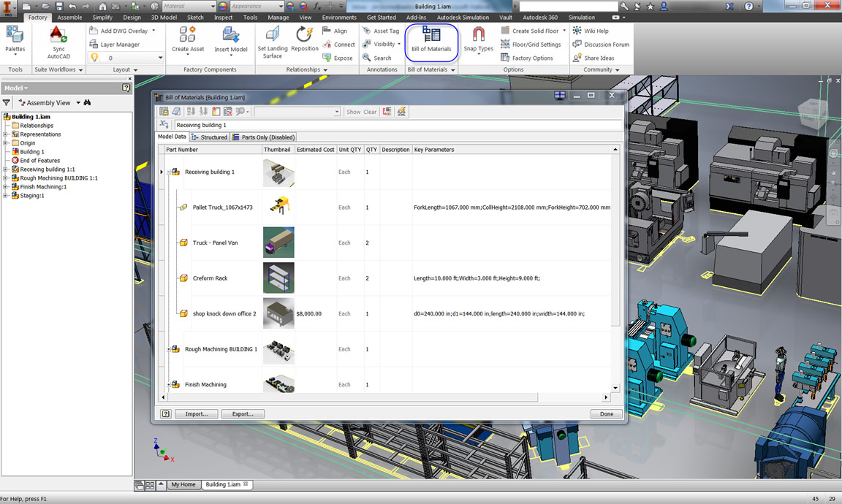Viewport: 842px width, 504px height.
Task: Click the help button in BOM dialog
Action: click(x=165, y=414)
